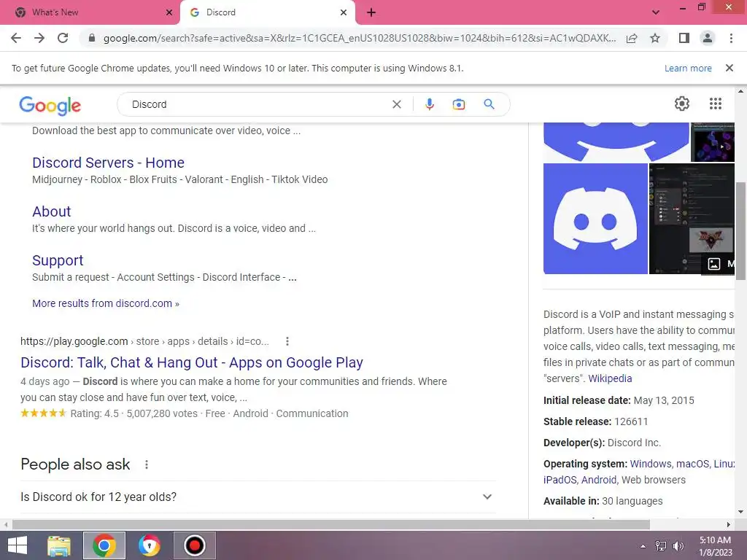
Task: Open the About sitelink
Action: (52, 211)
